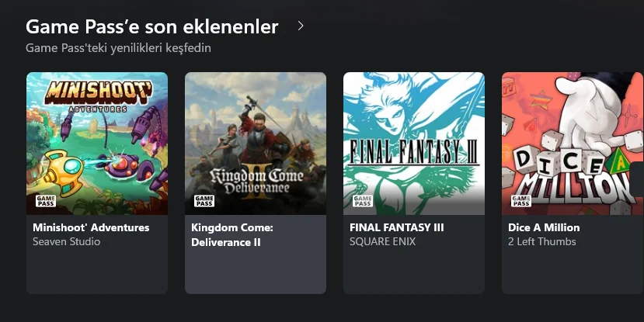644x322 pixels.
Task: Select the 'Minishoot' Adventures' title text
Action: click(91, 227)
